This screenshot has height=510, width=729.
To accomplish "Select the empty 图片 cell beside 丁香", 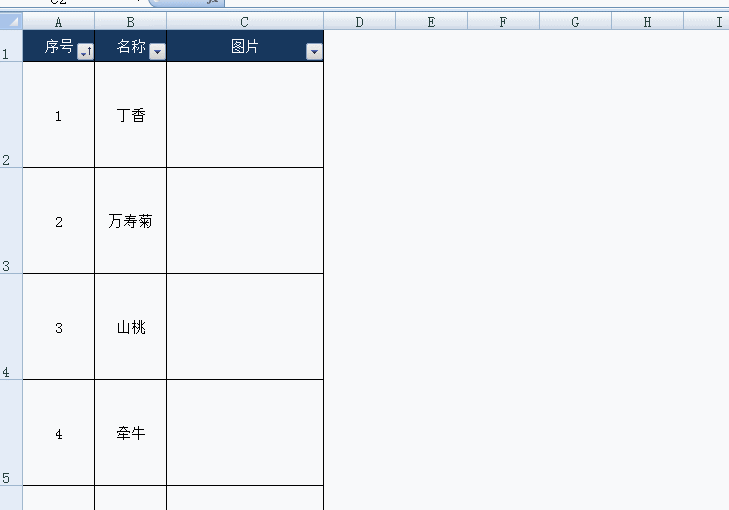I will tap(245, 115).
